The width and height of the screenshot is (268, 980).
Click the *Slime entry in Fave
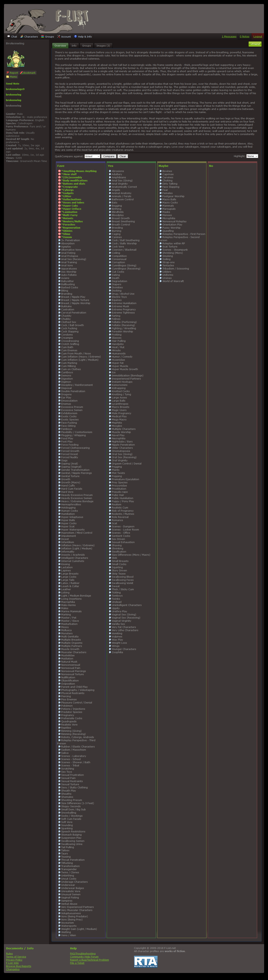66,234
